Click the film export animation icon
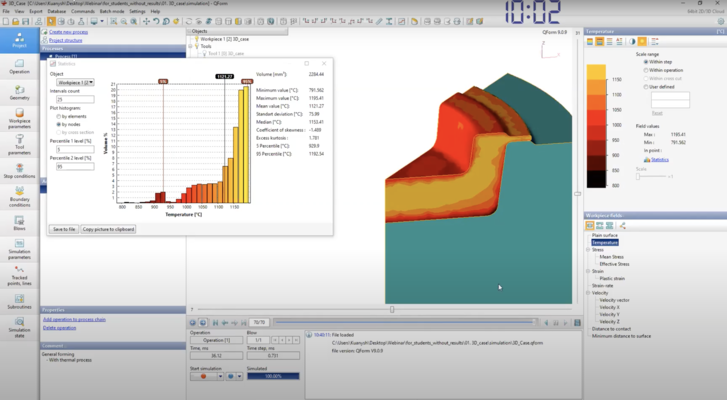 click(x=577, y=323)
